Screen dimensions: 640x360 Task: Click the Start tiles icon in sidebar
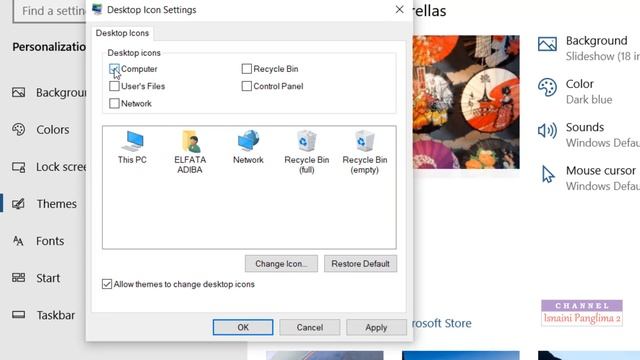(18, 278)
